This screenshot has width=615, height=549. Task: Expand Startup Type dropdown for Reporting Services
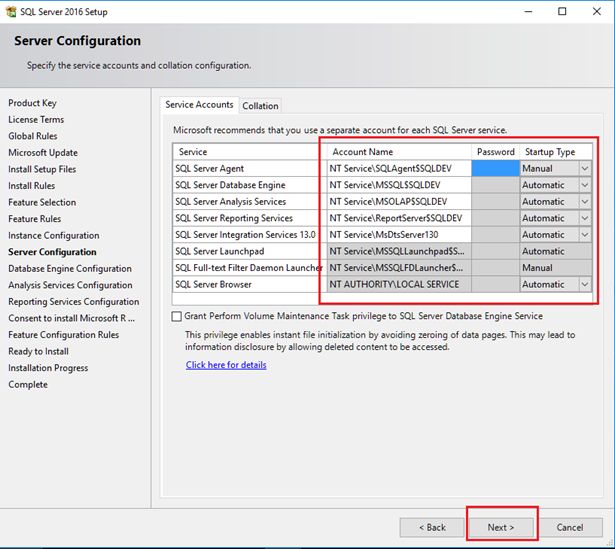pos(585,218)
